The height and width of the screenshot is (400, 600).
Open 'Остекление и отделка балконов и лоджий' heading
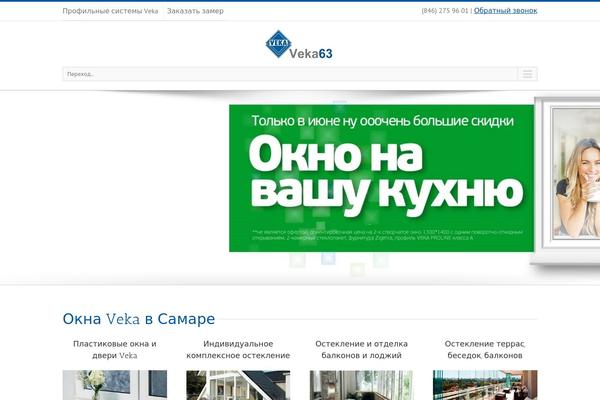[x=361, y=349]
